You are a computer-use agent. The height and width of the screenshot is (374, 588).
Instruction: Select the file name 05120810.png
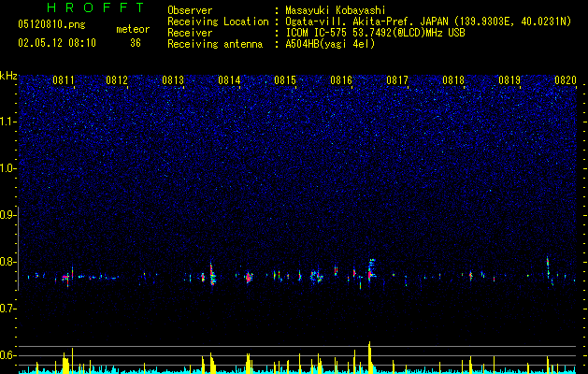tap(51, 24)
